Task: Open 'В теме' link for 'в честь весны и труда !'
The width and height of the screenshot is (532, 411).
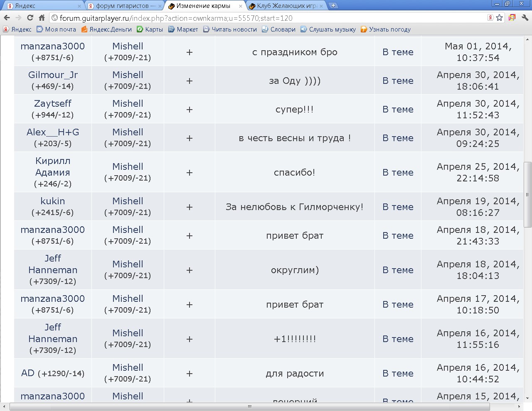Action: click(x=398, y=138)
